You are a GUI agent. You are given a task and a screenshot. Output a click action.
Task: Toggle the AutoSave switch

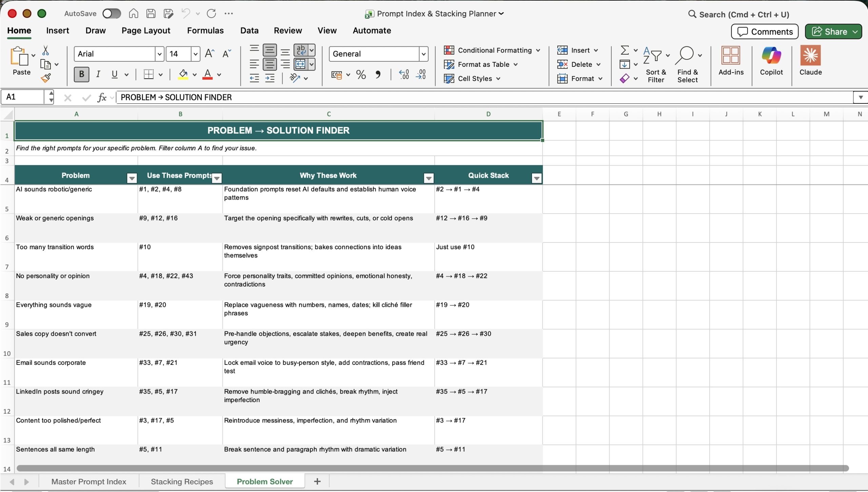(x=112, y=14)
